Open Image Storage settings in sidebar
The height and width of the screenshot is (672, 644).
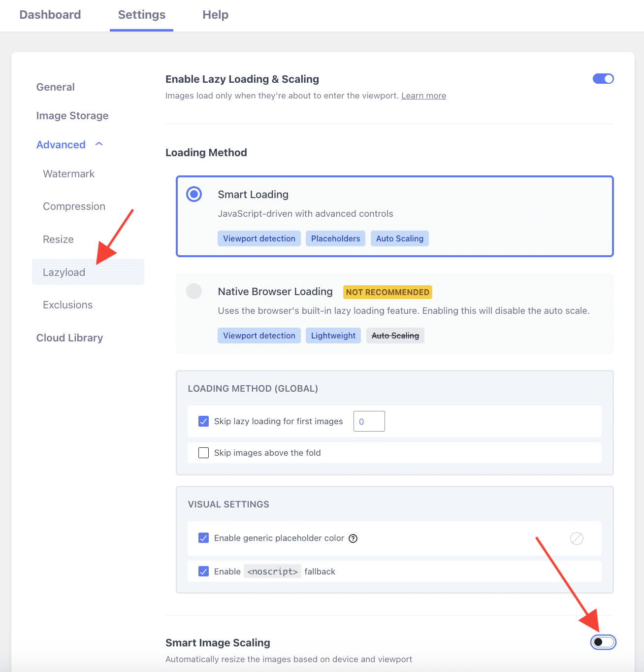tap(72, 116)
